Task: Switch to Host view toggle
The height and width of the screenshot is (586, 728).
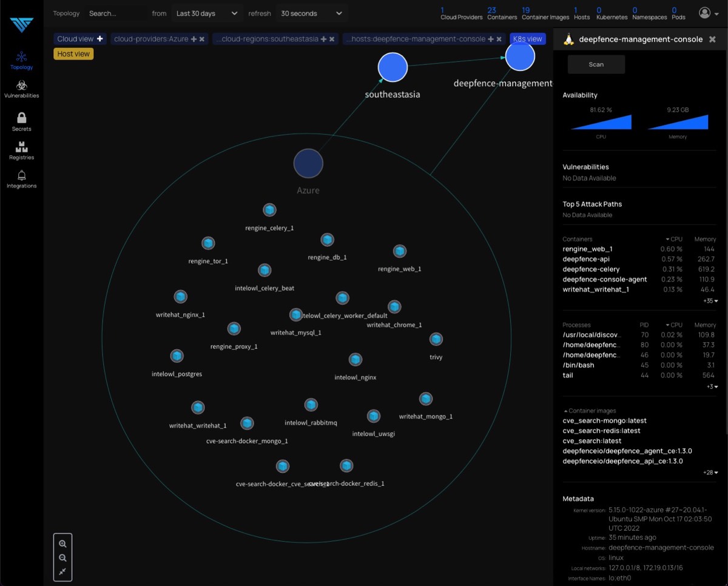Action: pyautogui.click(x=73, y=54)
